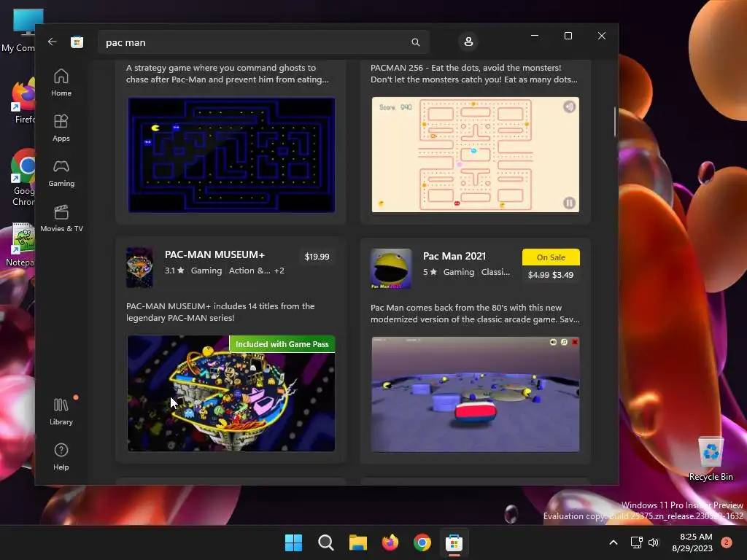
Task: Open the Pac Man 2021 title
Action: [x=454, y=256]
